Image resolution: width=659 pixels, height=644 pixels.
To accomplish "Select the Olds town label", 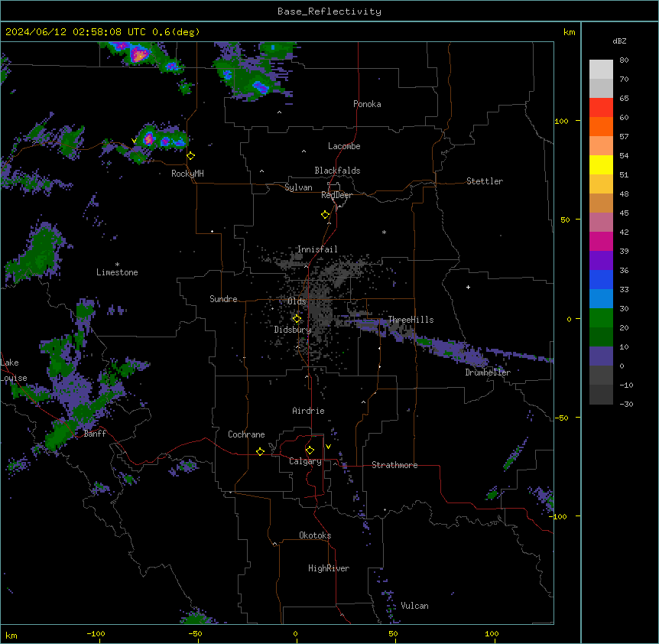I will tap(297, 301).
